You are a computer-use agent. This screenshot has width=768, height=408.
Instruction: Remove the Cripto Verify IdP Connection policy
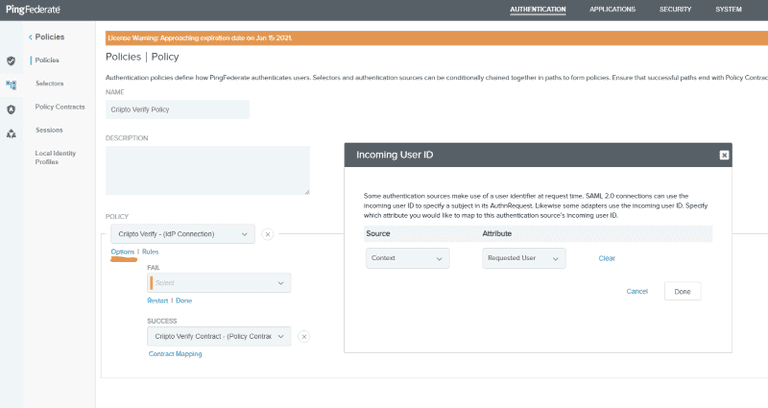click(x=267, y=234)
